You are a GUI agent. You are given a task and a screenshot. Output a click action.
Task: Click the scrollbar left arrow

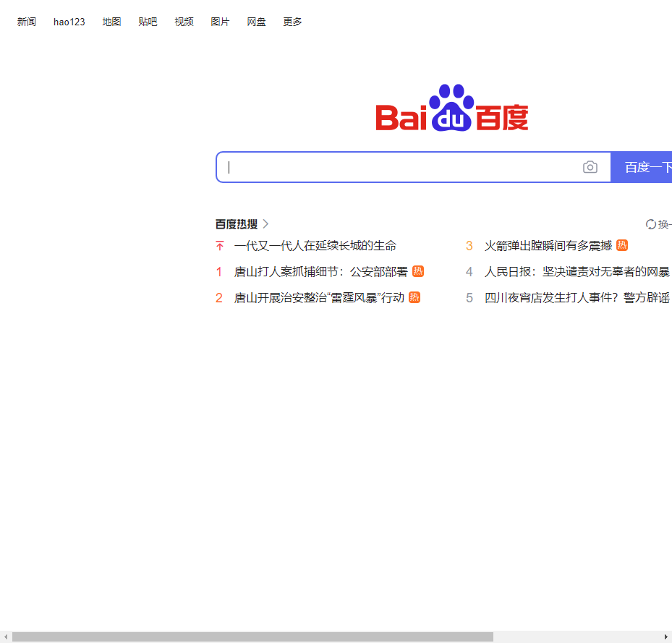pyautogui.click(x=6, y=636)
